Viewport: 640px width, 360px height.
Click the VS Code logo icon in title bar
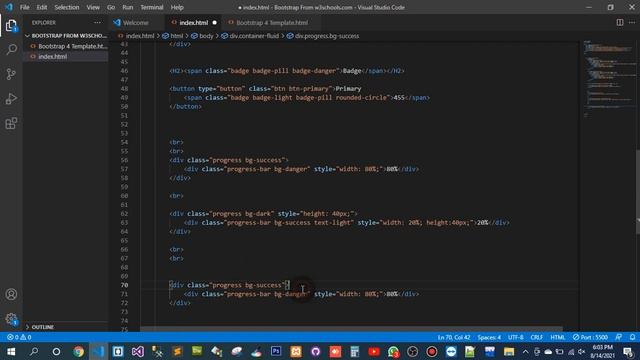coord(9,7)
